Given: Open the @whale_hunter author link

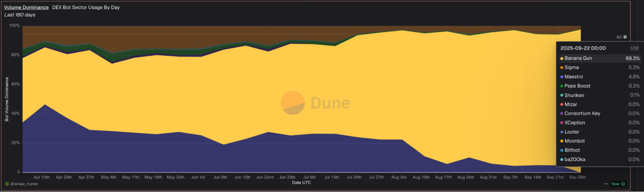Looking at the screenshot, I should point(24,184).
